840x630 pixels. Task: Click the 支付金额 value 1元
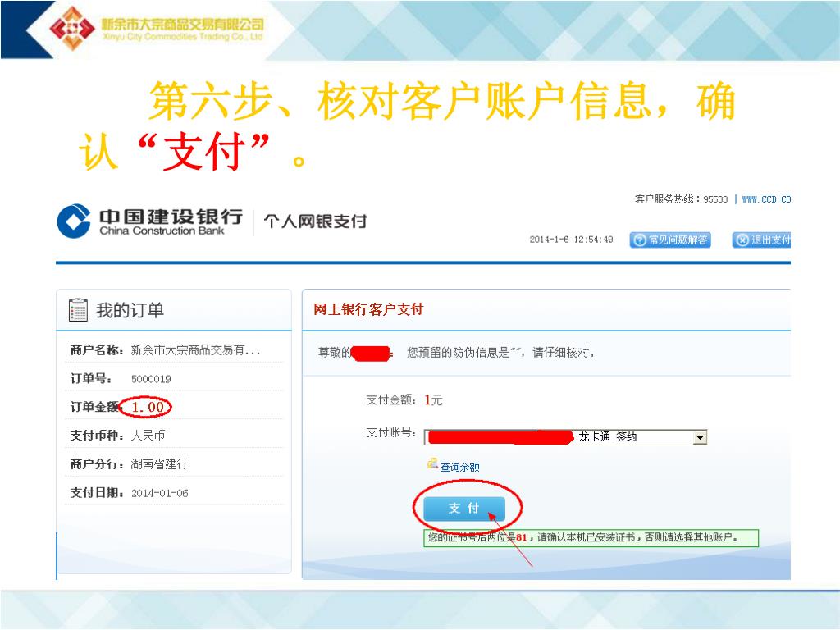point(433,399)
